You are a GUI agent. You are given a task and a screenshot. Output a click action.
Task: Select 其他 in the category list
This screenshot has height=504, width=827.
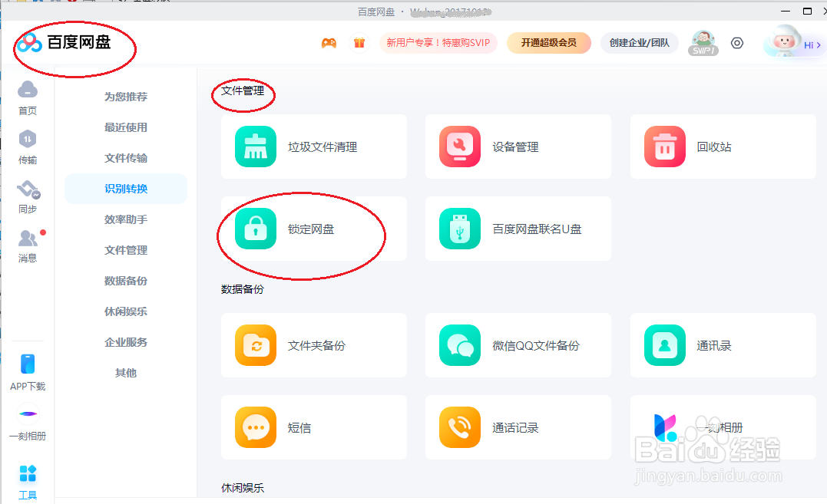pos(125,373)
